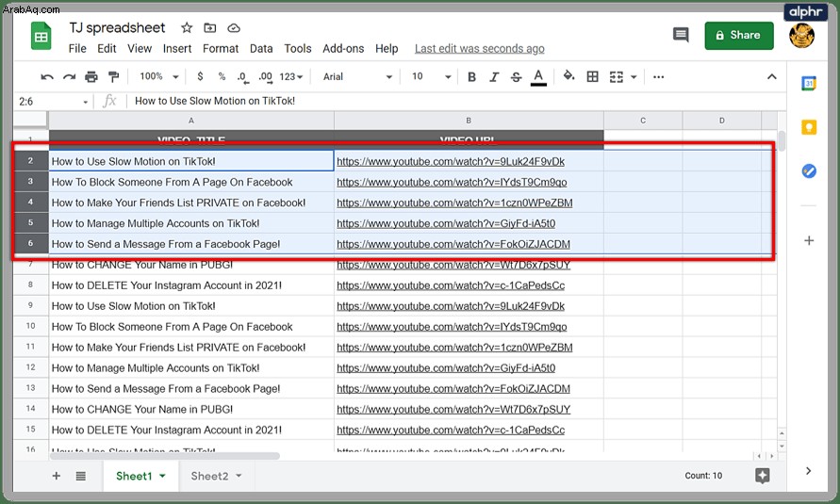Print the spreadsheet
Viewport: 840px width, 504px height.
tap(91, 77)
